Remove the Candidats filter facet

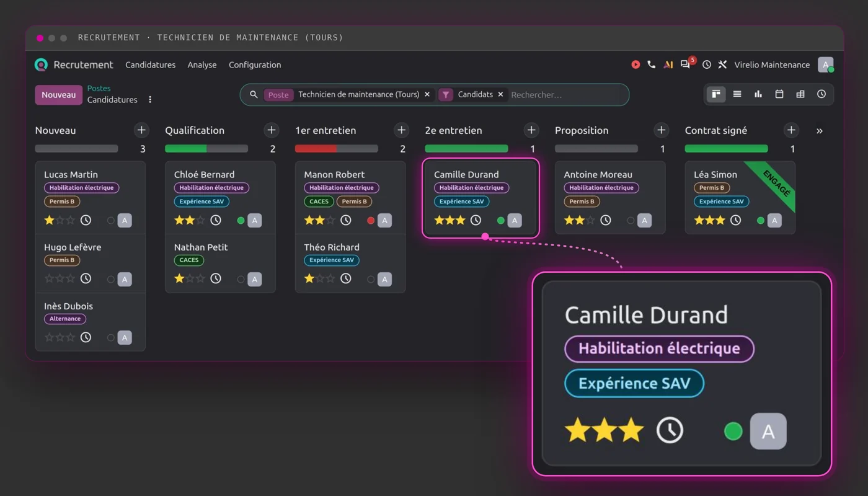500,95
